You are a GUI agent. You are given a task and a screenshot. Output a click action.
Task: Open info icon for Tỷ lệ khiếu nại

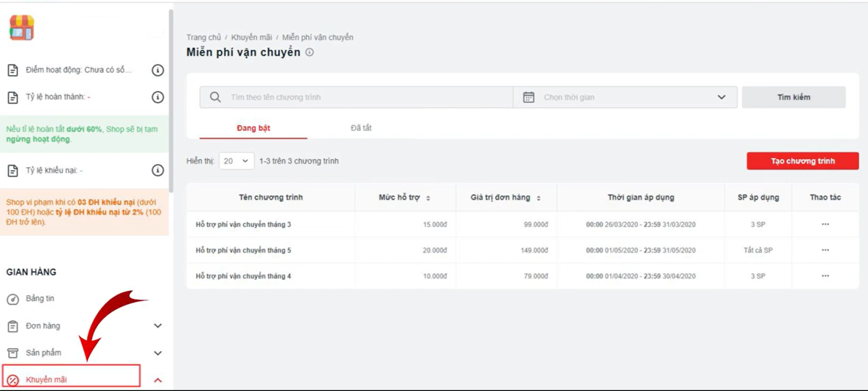pyautogui.click(x=157, y=170)
